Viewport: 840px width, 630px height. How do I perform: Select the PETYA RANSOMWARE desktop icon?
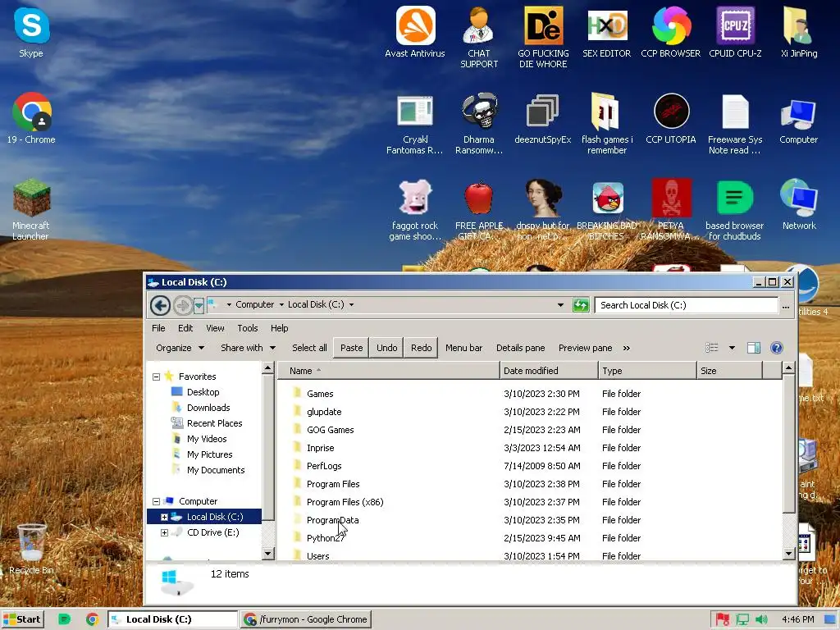click(671, 209)
